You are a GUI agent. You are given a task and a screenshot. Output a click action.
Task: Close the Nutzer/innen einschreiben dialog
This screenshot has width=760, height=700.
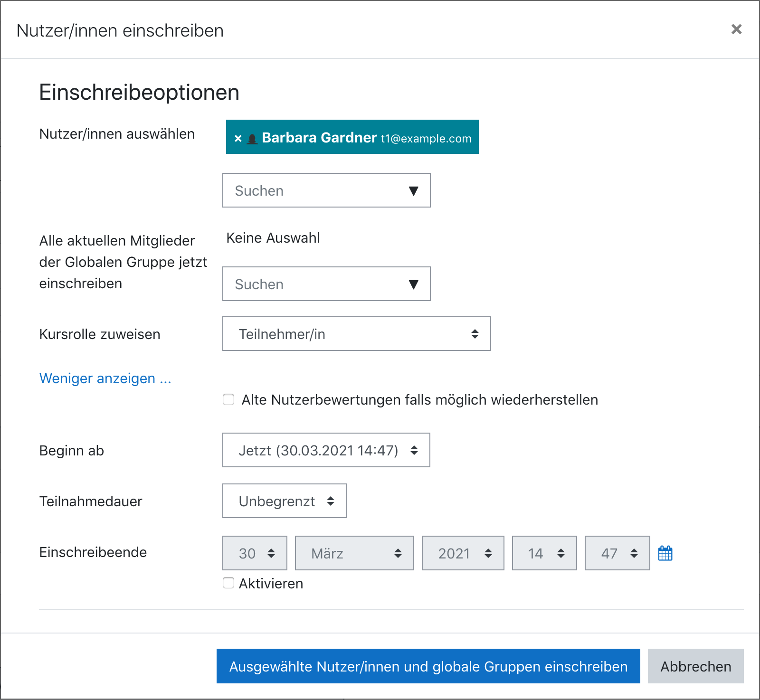click(x=736, y=29)
